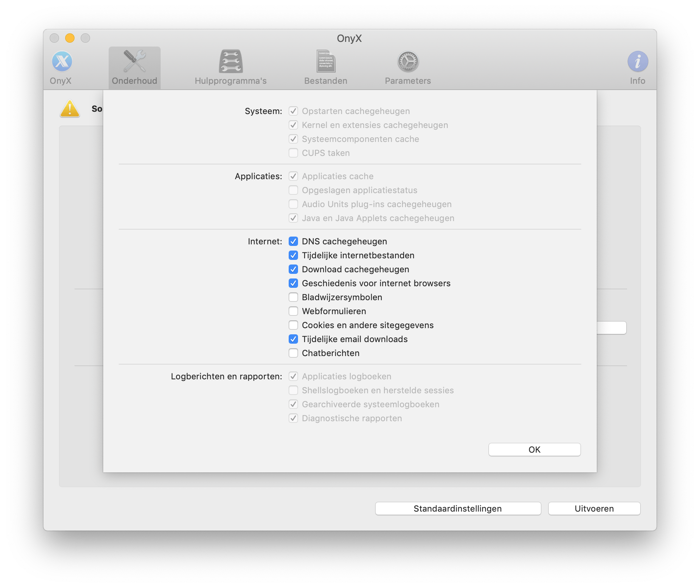Enable the Chatberichten checkbox
This screenshot has height=588, width=700.
(x=293, y=353)
